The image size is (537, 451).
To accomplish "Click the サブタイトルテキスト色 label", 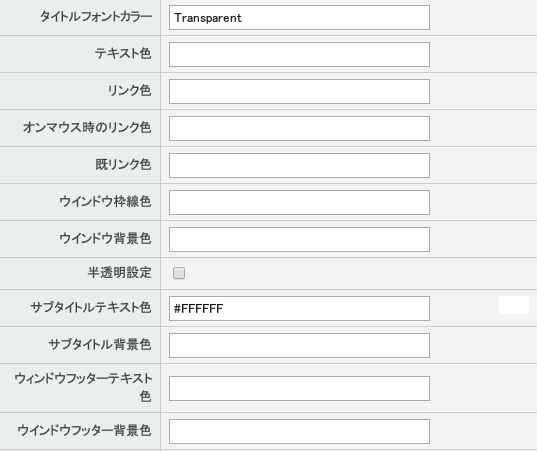I will tap(91, 307).
